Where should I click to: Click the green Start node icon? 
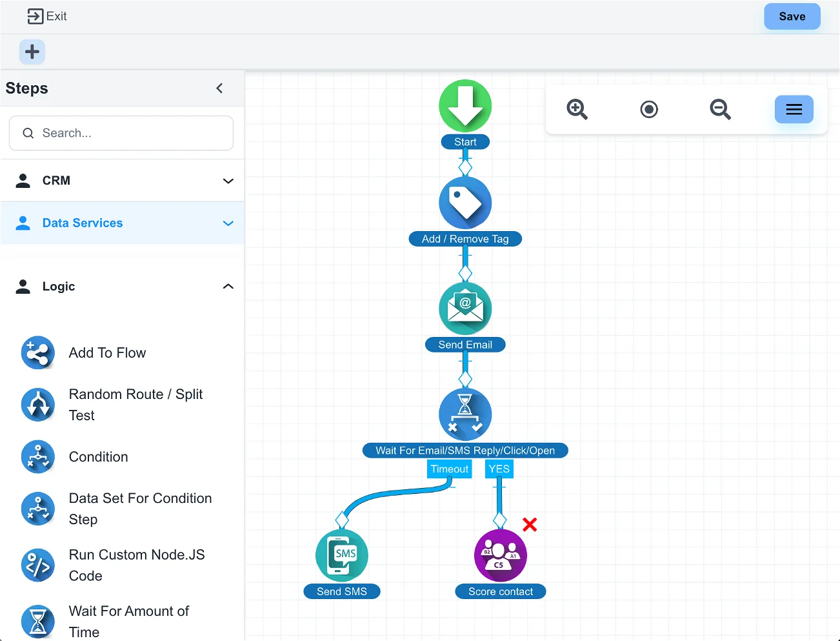[465, 106]
